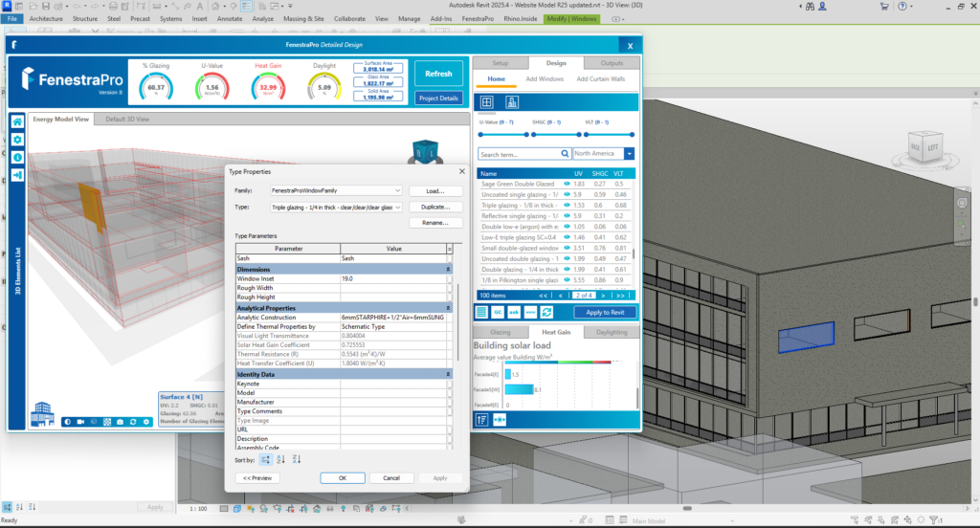Click the sort filter icon under the heat gain chart
980x528 pixels.
[482, 420]
